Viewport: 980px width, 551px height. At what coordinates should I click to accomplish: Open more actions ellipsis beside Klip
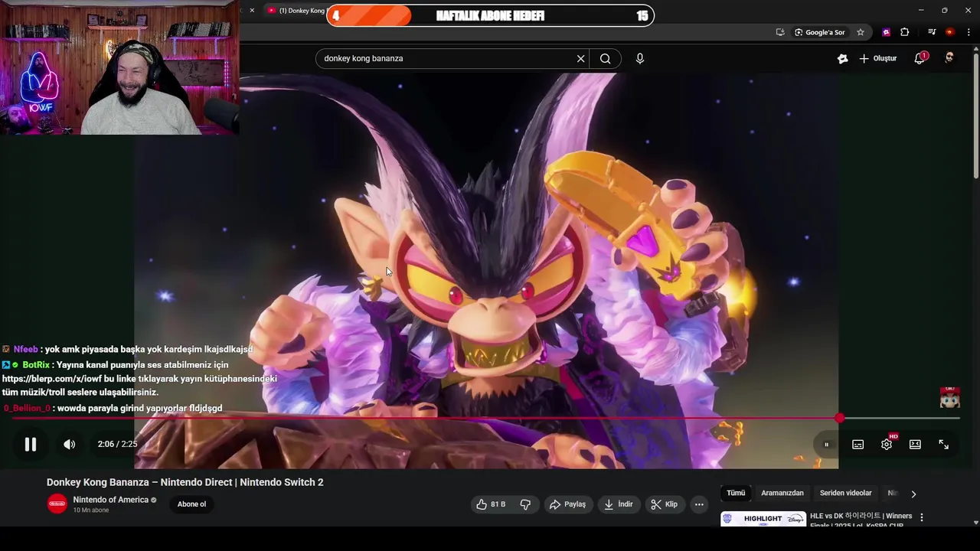pyautogui.click(x=699, y=504)
